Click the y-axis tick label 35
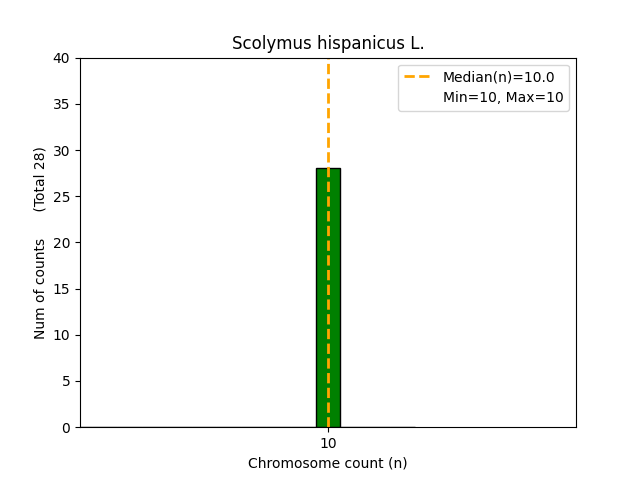The height and width of the screenshot is (480, 640). click(62, 104)
